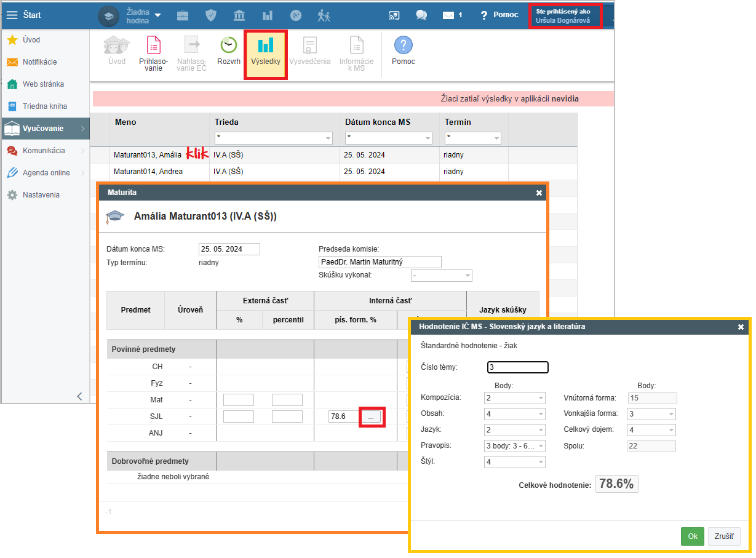Select the Maturant014, Andrea row
The width and height of the screenshot is (756, 558).
148,172
